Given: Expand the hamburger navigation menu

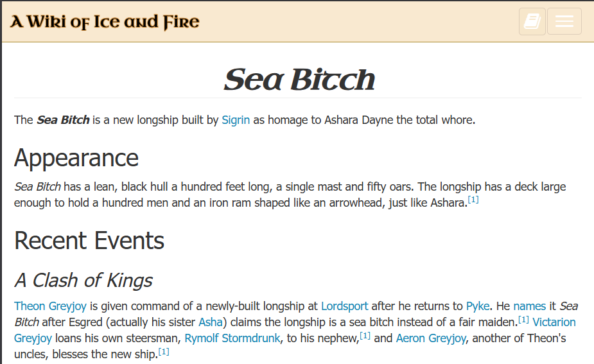Looking at the screenshot, I should pyautogui.click(x=564, y=21).
